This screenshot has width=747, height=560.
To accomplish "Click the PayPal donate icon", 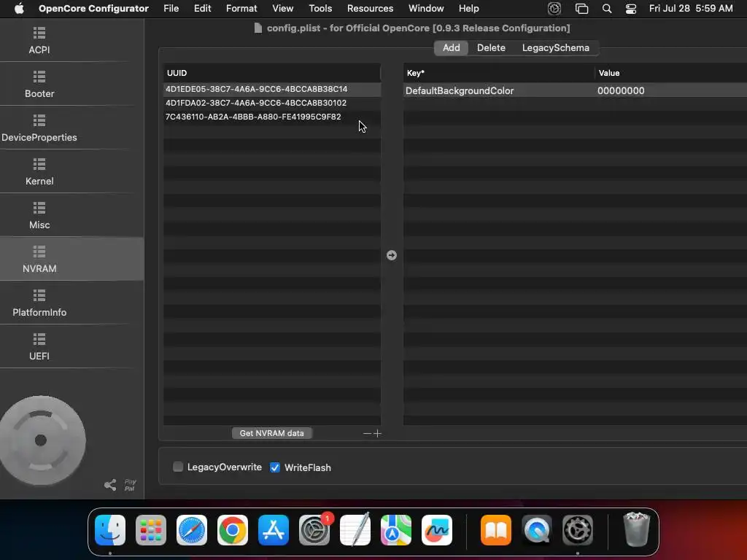I will (130, 485).
